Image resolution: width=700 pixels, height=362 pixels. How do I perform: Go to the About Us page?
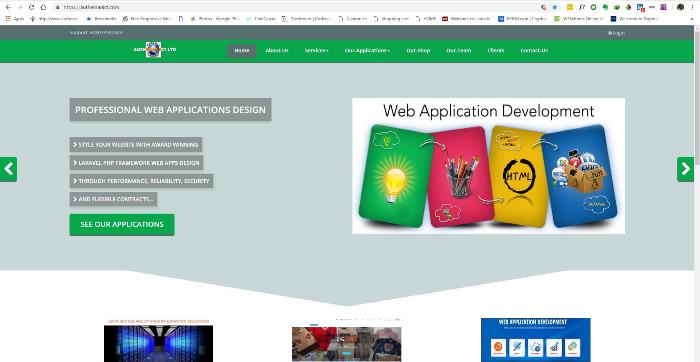277,50
